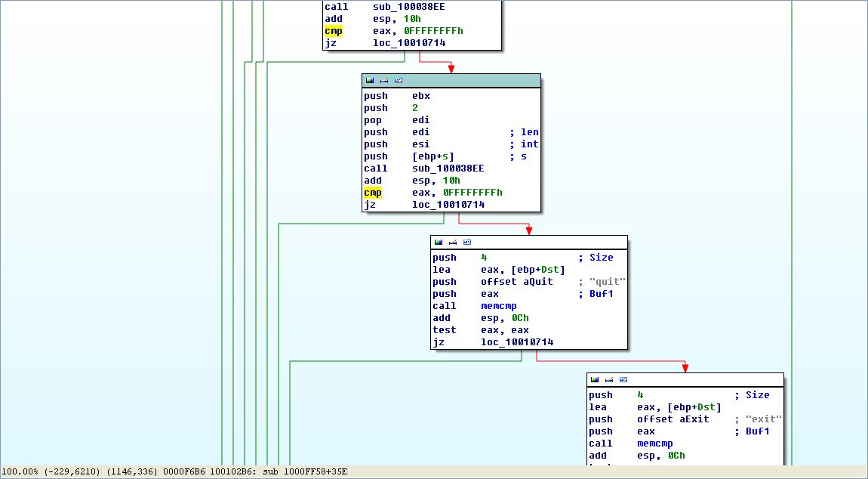Click the "100.00%" zoom level in the status bar
This screenshot has height=479, width=868.
pos(20,471)
